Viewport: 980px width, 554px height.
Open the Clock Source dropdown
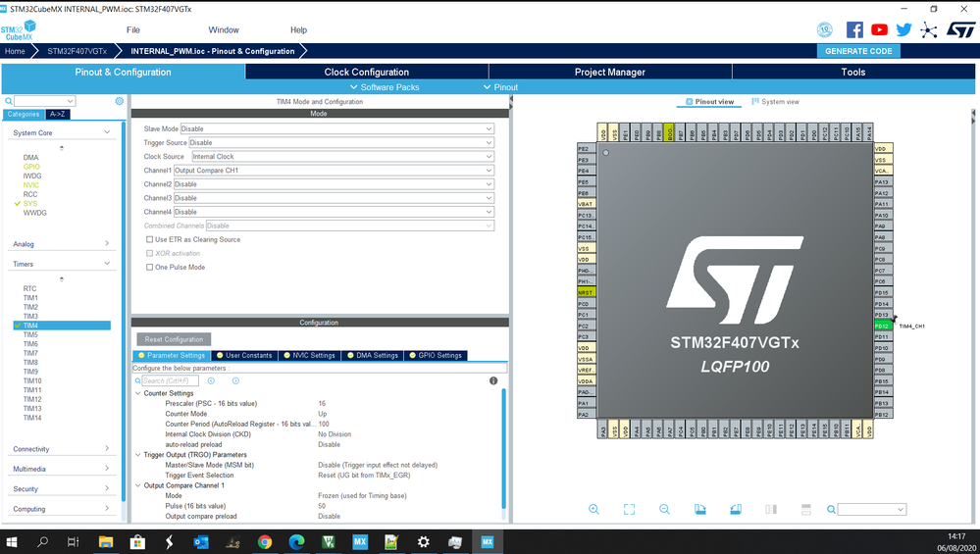point(342,156)
